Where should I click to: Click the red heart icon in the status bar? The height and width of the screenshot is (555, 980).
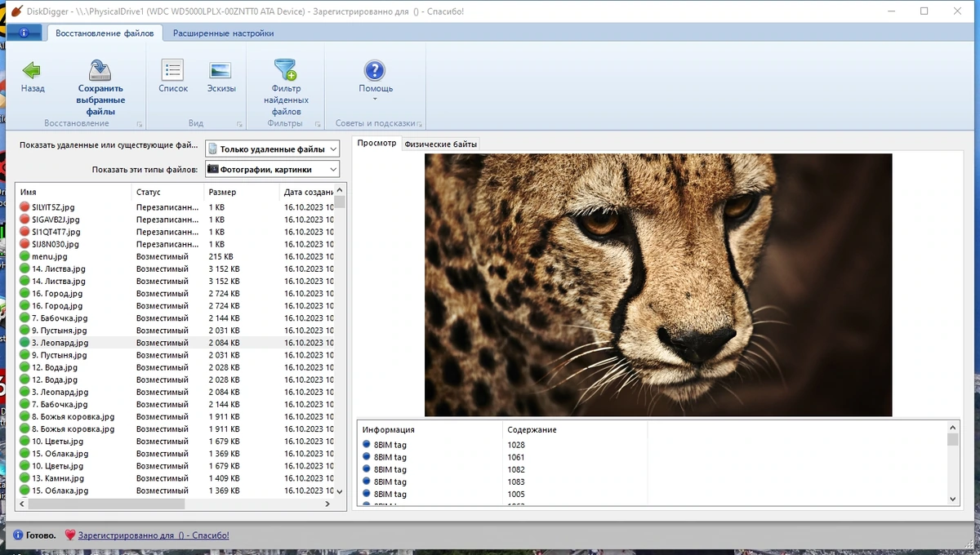tap(70, 535)
